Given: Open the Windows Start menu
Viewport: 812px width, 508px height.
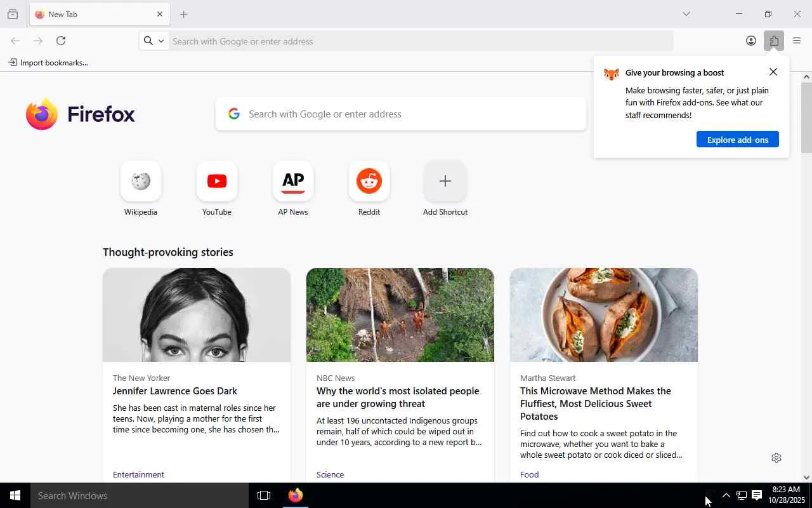Looking at the screenshot, I should pyautogui.click(x=15, y=495).
